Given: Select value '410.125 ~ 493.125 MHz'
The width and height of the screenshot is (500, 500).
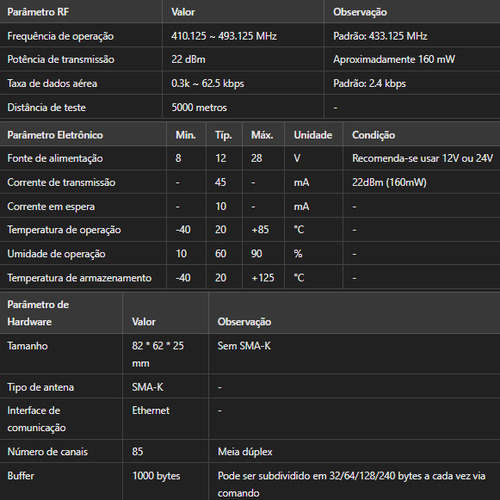Looking at the screenshot, I should coord(224,36).
